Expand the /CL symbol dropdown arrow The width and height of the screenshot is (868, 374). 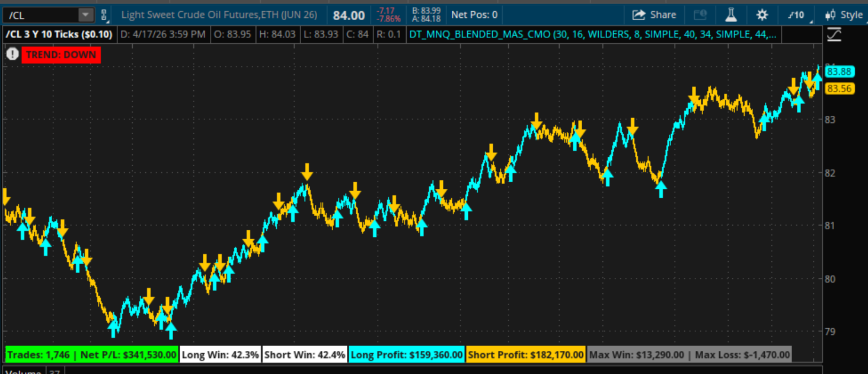[86, 15]
